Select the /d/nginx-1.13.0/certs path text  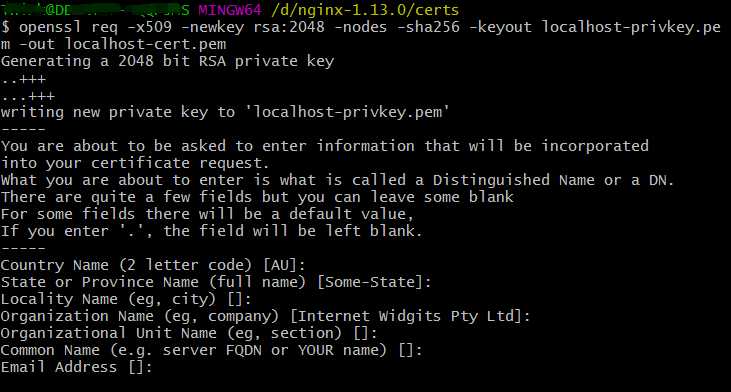pyautogui.click(x=365, y=9)
